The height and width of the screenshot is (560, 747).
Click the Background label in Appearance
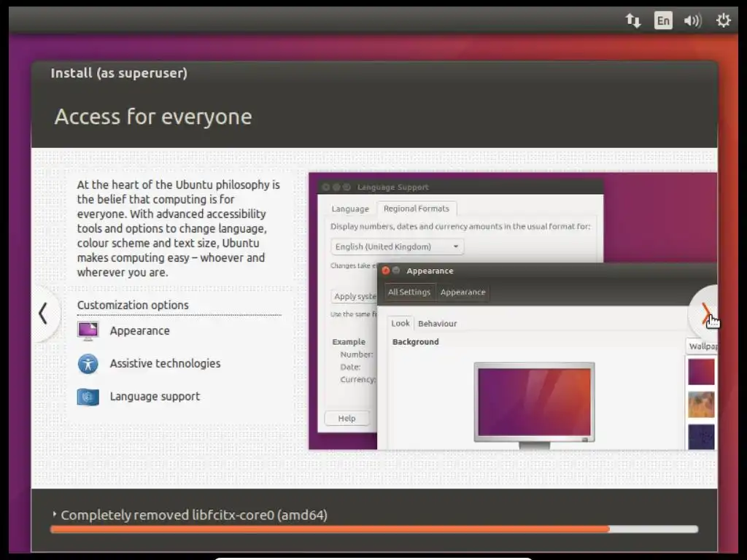click(415, 342)
